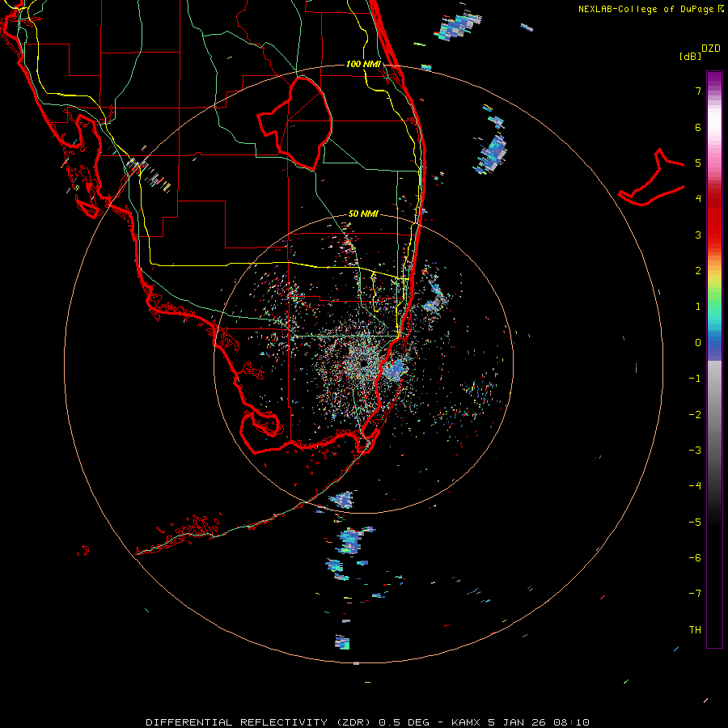Click the 7 value on color scale

(x=698, y=91)
